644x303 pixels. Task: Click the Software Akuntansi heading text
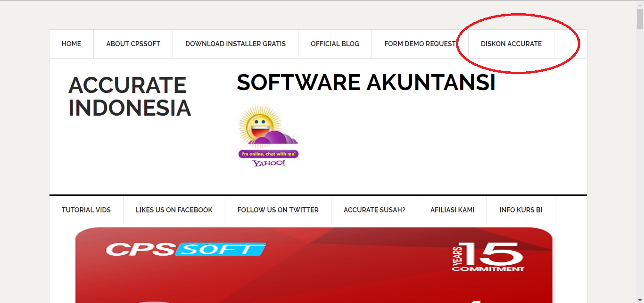366,83
